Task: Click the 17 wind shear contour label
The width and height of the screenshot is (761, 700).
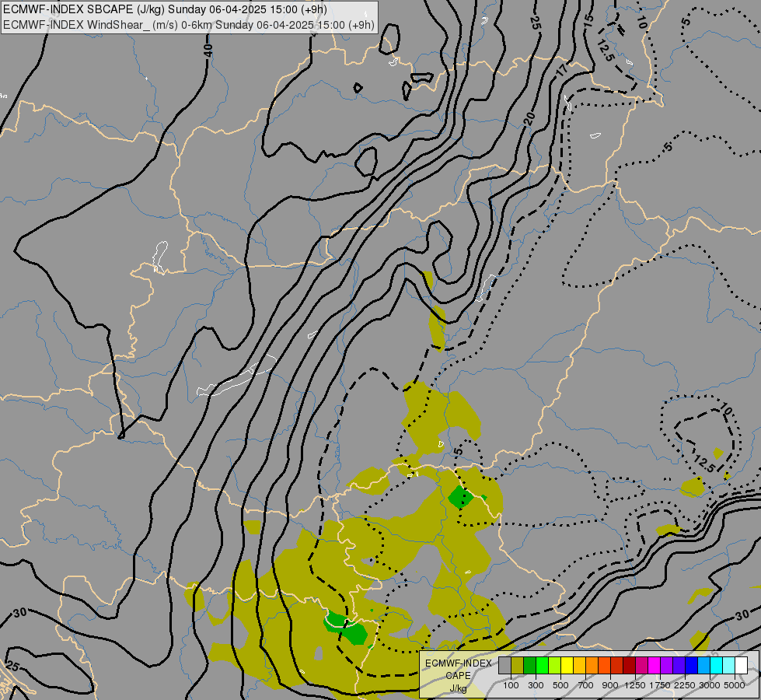Action: (x=562, y=70)
